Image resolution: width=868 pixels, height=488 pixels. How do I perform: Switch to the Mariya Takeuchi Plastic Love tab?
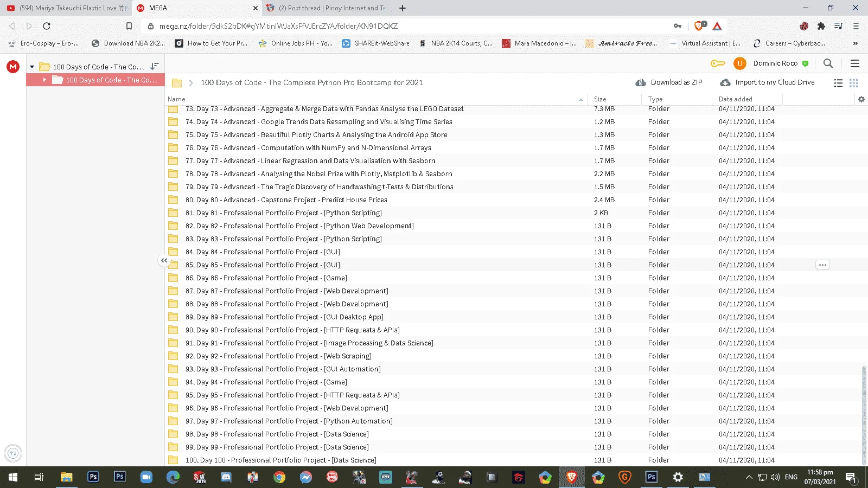pyautogui.click(x=66, y=8)
